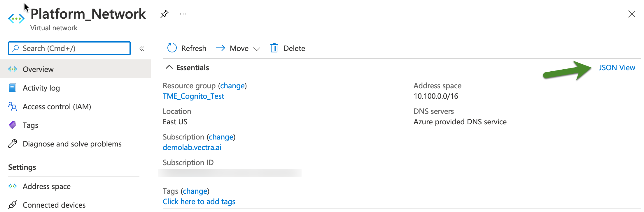Click the Refresh circular arrow icon

[x=172, y=48]
